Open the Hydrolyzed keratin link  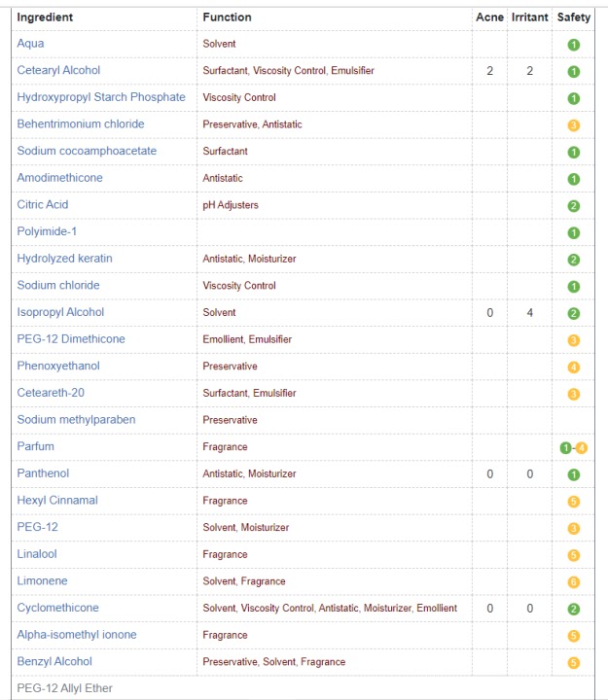tap(65, 259)
